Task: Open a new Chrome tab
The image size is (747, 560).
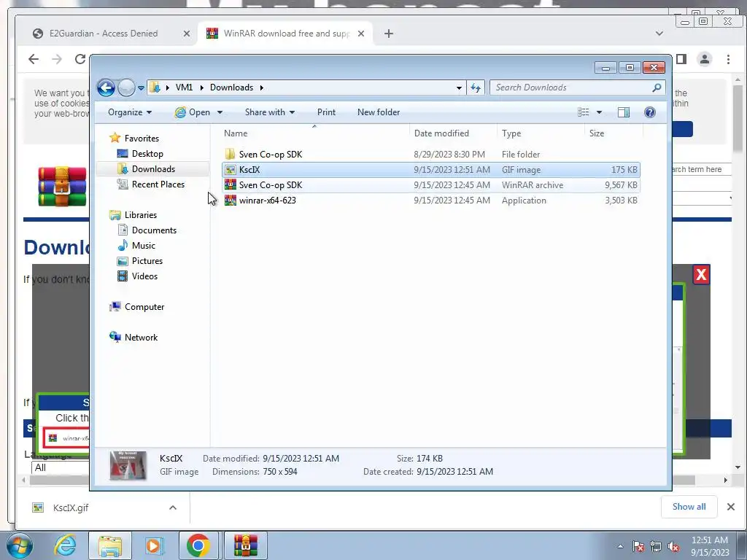Action: tap(389, 34)
